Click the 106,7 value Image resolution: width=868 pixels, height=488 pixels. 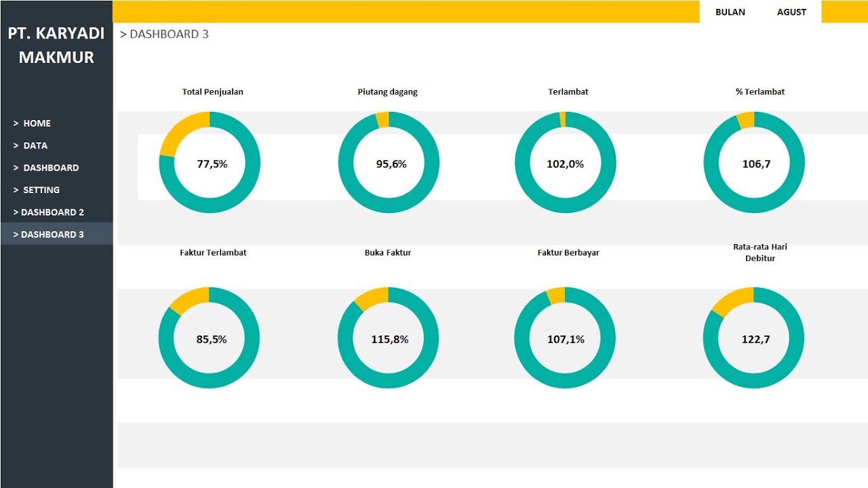pos(756,164)
